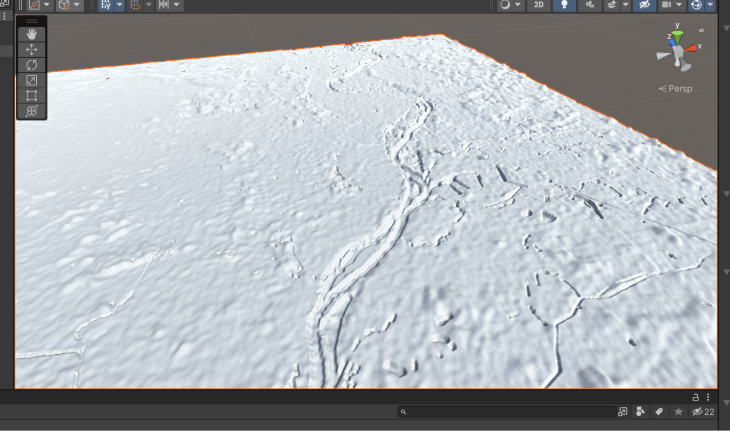The width and height of the screenshot is (730, 431).
Task: Toggle 2D view mode
Action: pos(538,5)
